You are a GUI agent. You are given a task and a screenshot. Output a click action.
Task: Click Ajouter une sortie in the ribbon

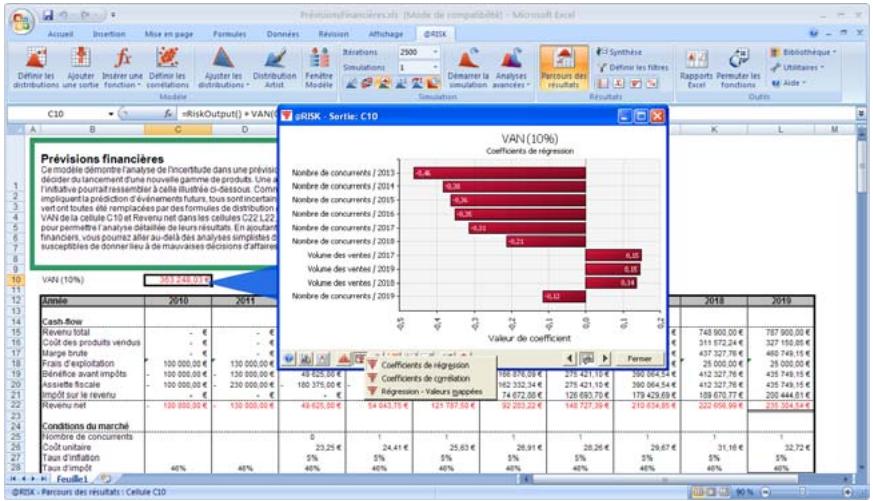79,66
